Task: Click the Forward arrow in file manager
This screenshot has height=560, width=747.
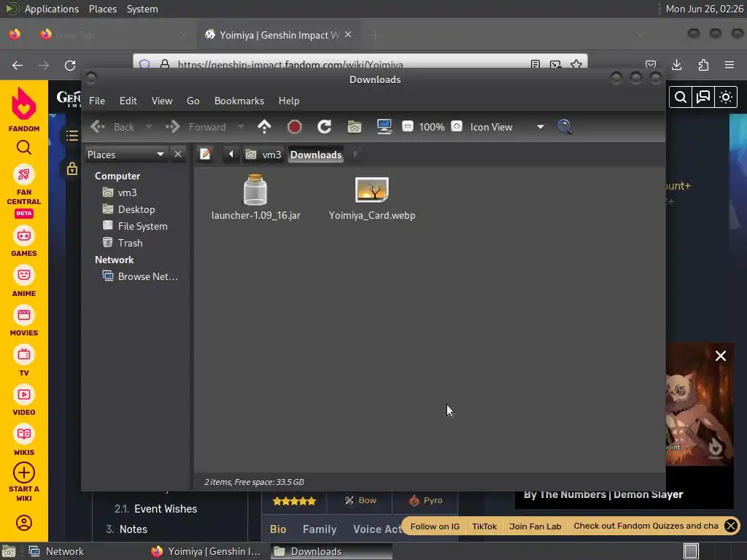Action: click(x=173, y=127)
